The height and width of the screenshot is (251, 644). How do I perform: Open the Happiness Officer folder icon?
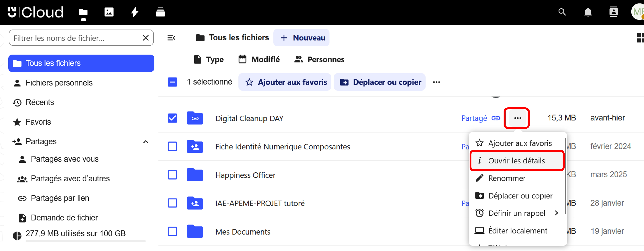[195, 175]
